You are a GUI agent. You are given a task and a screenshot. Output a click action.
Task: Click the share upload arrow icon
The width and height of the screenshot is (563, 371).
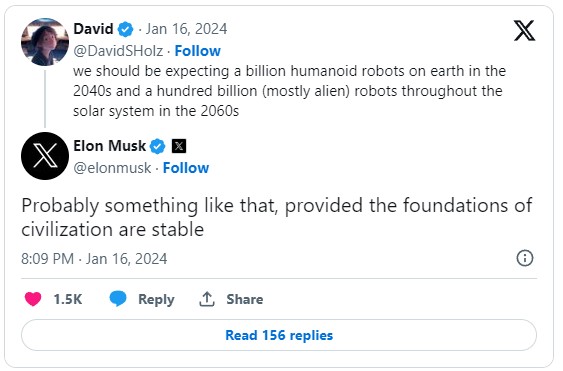(207, 299)
